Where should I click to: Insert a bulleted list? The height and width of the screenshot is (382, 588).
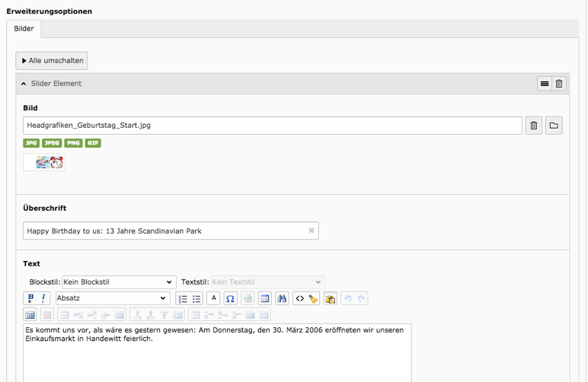196,298
